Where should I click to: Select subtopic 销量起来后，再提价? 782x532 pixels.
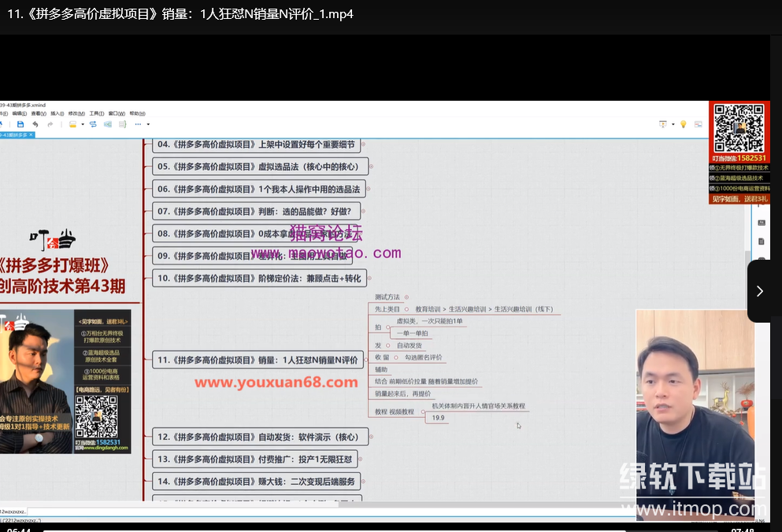click(x=403, y=393)
